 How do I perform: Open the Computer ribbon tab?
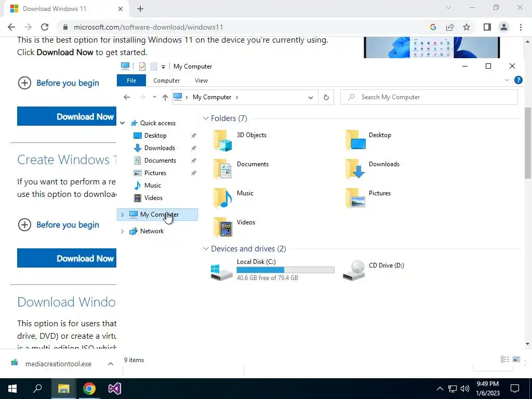[x=166, y=81]
